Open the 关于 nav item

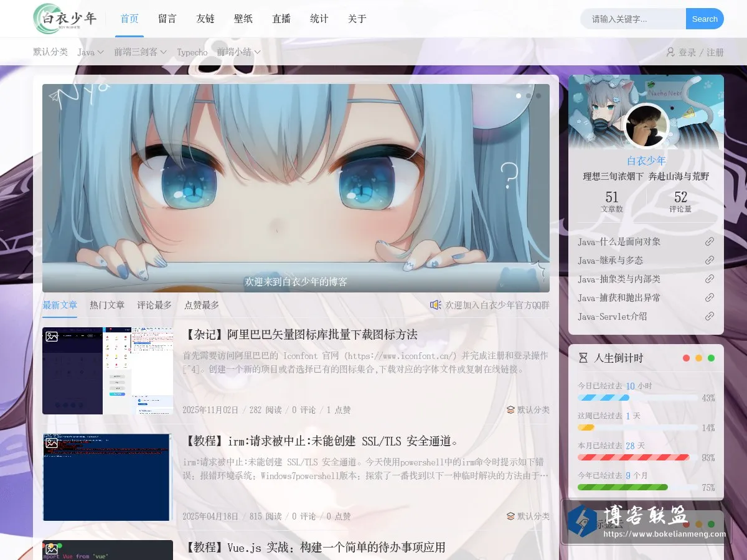coord(357,19)
